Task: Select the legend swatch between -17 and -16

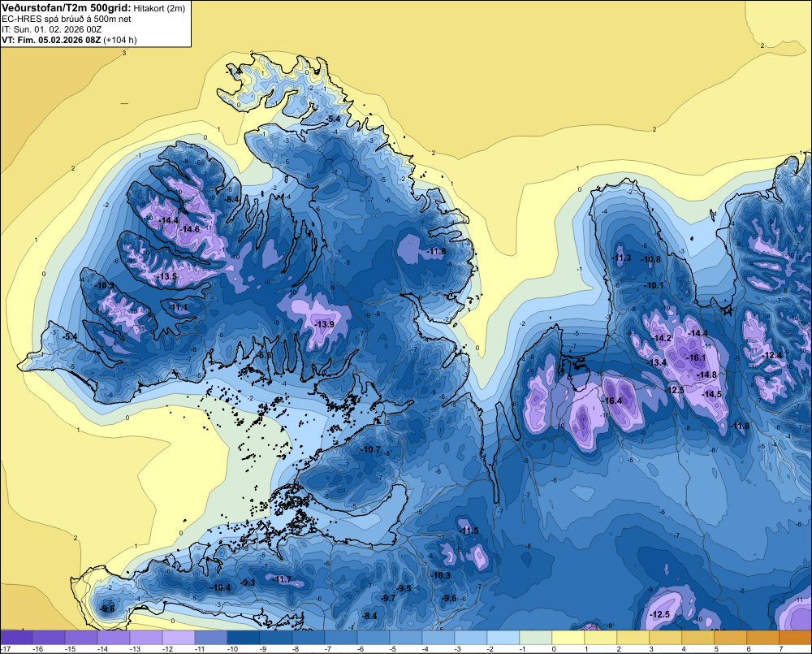Action: [x=16, y=638]
